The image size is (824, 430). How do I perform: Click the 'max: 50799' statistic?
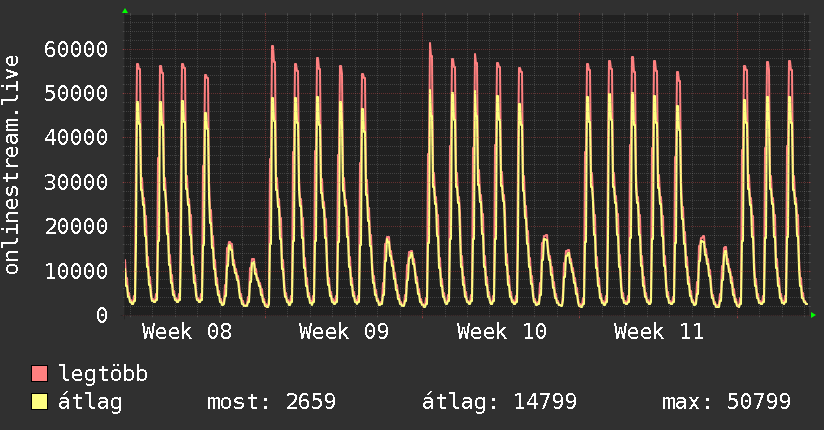[726, 402]
